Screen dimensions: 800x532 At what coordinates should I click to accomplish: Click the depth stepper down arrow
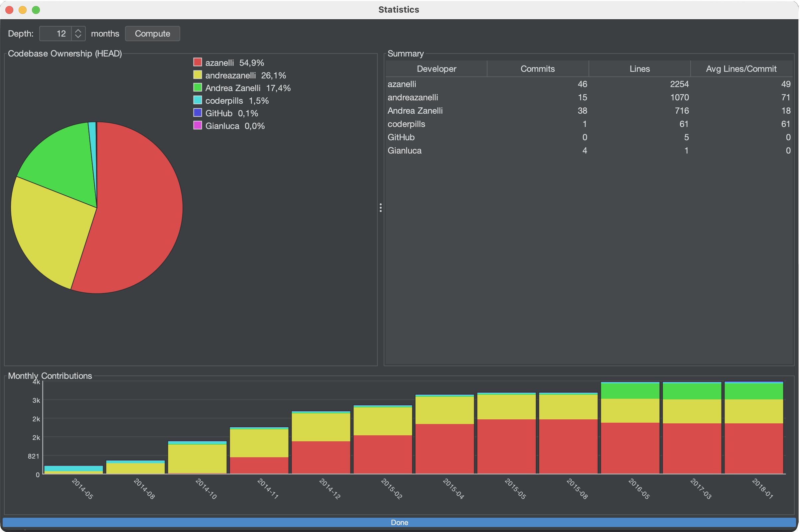pyautogui.click(x=78, y=36)
